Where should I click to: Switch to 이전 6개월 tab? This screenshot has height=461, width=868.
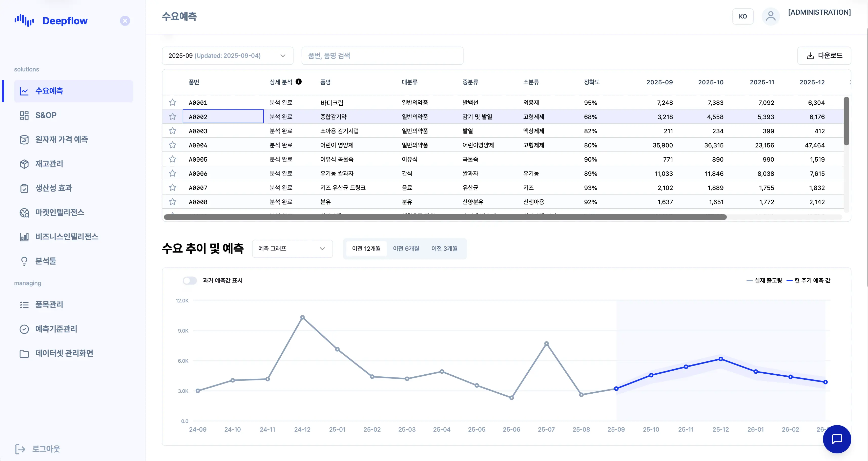click(406, 248)
